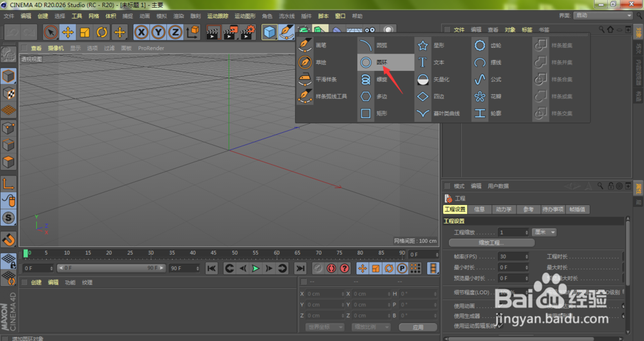644x341 pixels.
Task: Click timeline ruler at frame 45
Action: [x=214, y=253]
